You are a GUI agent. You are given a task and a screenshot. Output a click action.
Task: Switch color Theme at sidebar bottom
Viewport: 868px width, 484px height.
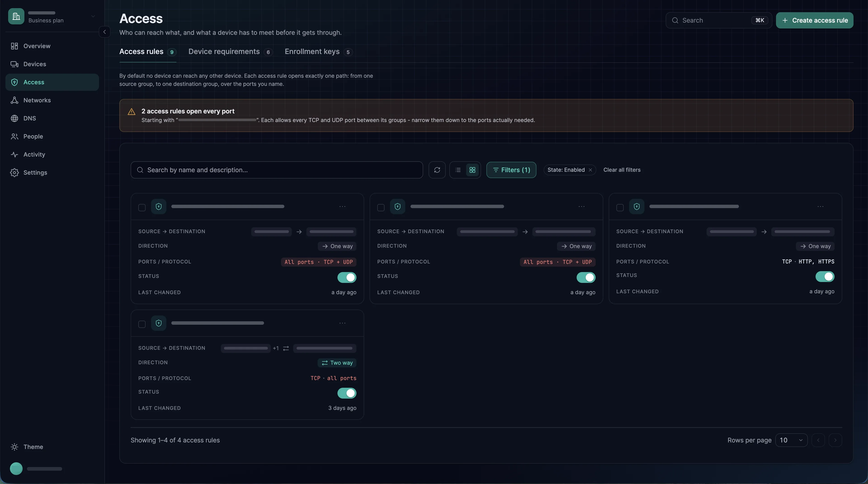(x=52, y=447)
